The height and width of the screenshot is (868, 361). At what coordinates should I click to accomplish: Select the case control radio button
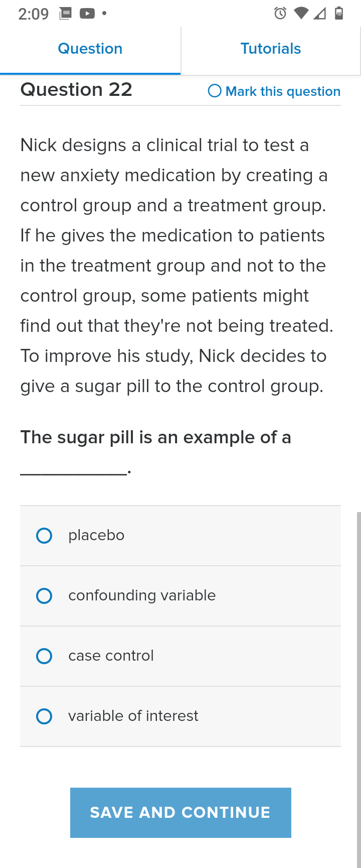[44, 656]
